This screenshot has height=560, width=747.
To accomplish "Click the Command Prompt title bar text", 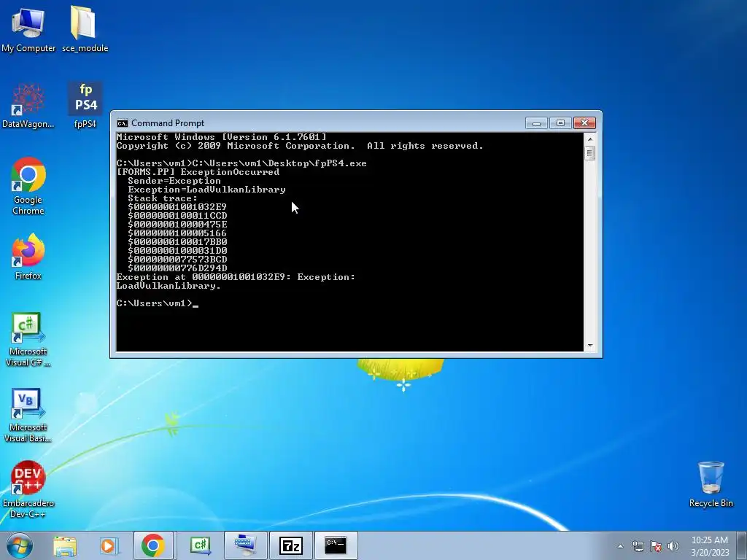I will (x=168, y=123).
